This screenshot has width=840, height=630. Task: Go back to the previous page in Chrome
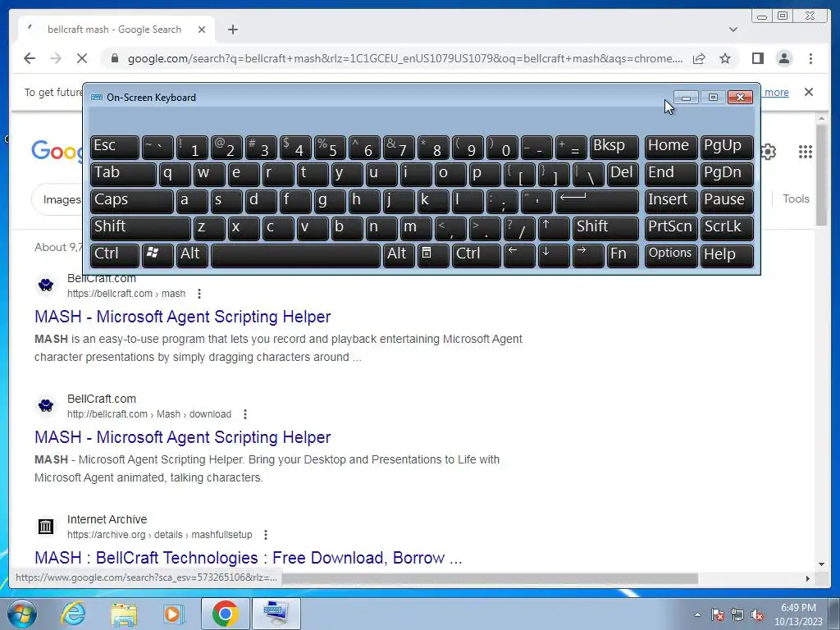[30, 58]
